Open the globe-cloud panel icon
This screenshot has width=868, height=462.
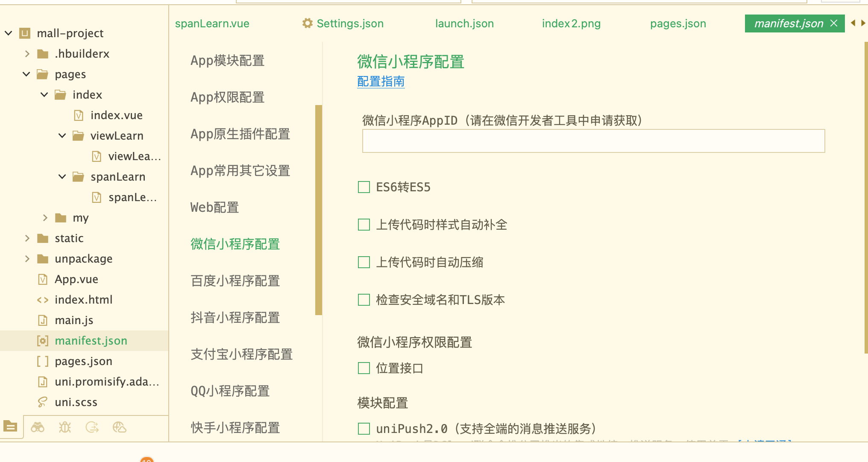click(x=120, y=427)
